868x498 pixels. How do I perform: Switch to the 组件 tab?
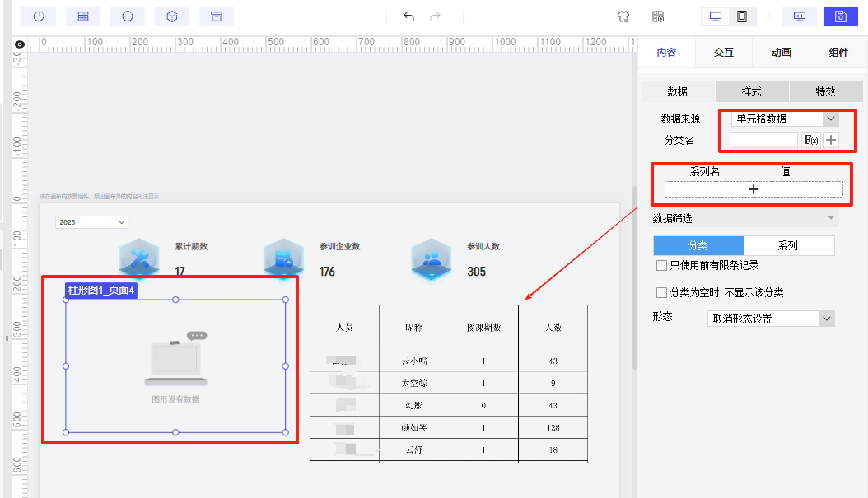tap(838, 53)
